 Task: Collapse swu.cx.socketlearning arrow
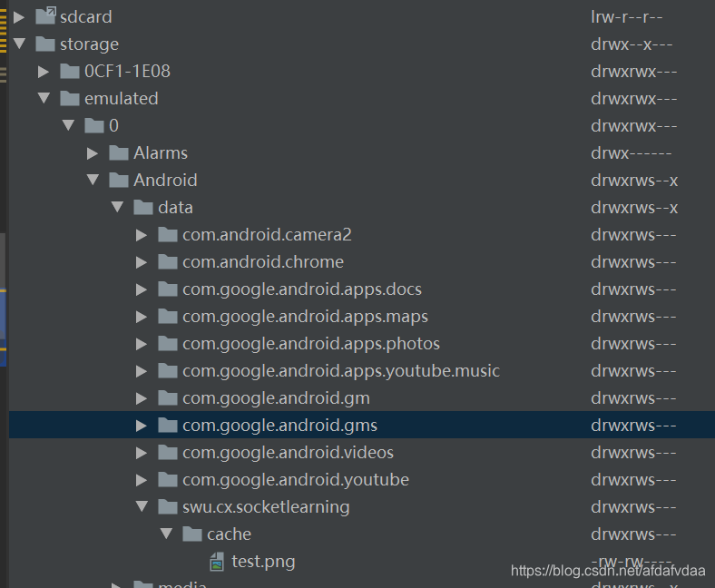142,506
